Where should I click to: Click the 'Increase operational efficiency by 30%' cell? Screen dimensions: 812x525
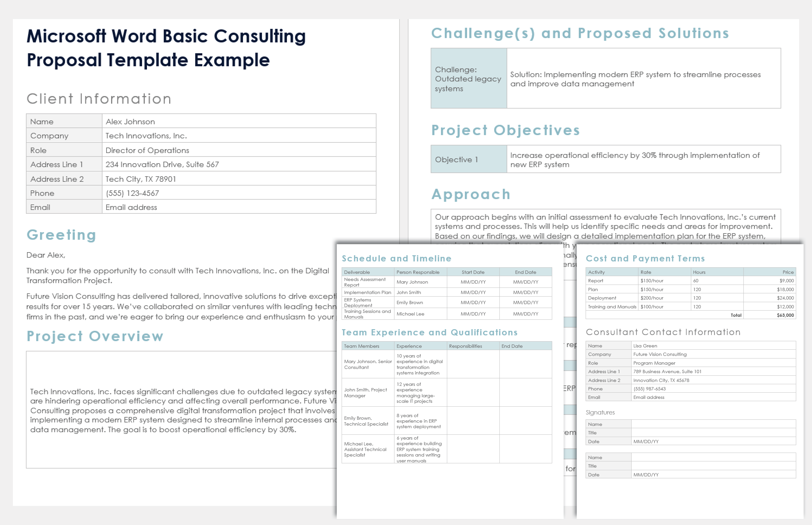point(644,159)
